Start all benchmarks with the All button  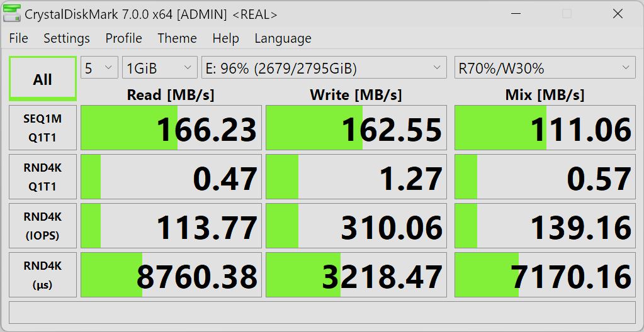pyautogui.click(x=43, y=79)
